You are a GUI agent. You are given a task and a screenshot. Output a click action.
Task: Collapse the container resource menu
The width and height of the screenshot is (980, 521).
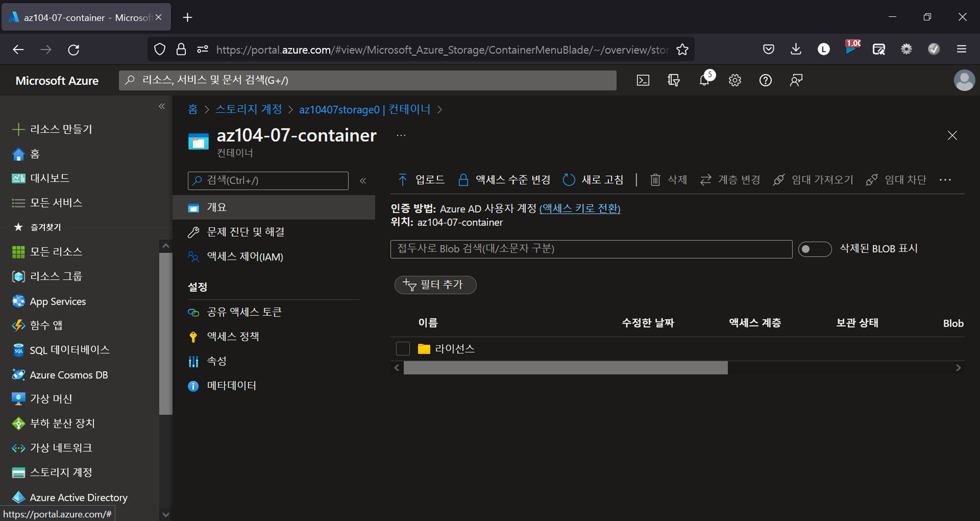pyautogui.click(x=363, y=181)
